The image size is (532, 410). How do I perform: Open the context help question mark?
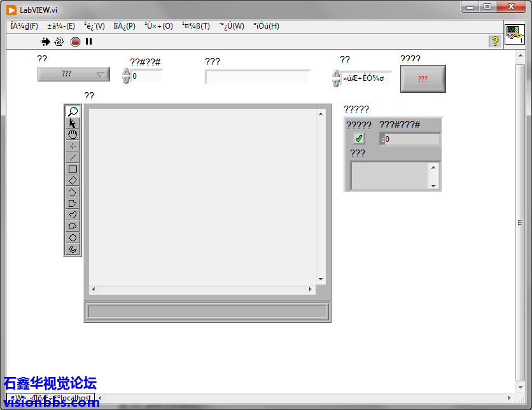click(494, 41)
